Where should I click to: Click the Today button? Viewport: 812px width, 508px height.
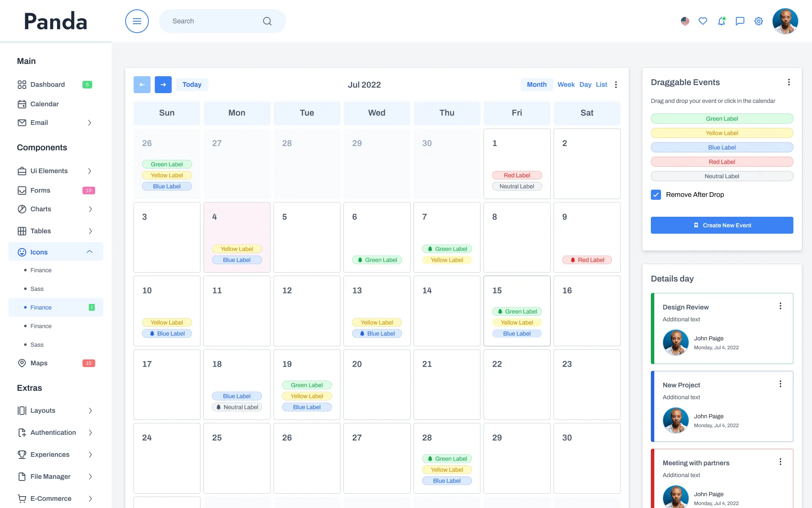click(192, 84)
